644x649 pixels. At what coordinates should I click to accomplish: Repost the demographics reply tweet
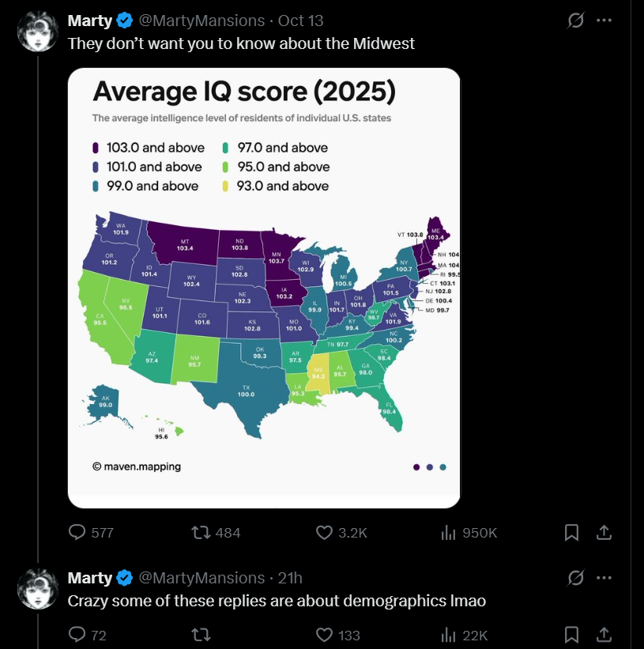point(202,635)
